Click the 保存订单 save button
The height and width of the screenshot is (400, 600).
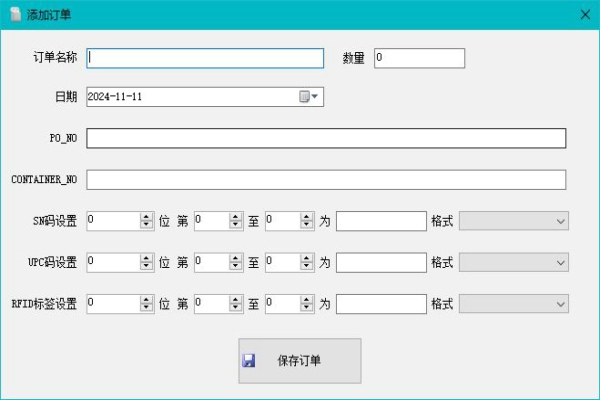(300, 361)
